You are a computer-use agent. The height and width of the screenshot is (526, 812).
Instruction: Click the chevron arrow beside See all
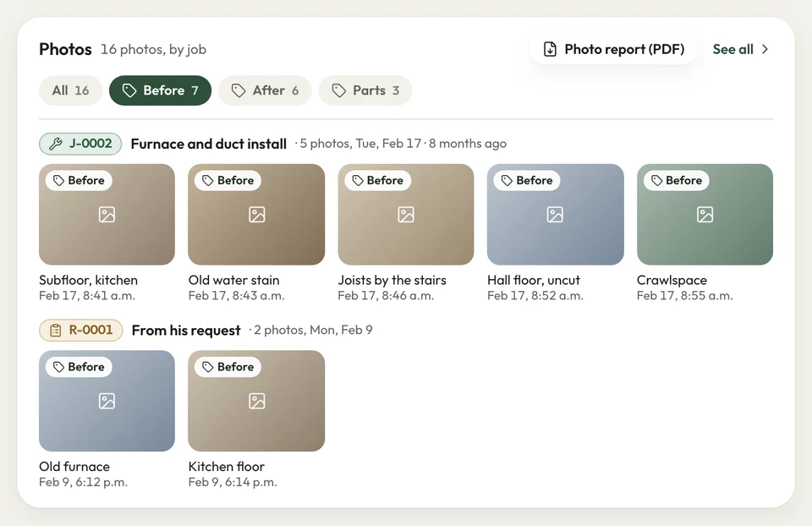click(765, 49)
